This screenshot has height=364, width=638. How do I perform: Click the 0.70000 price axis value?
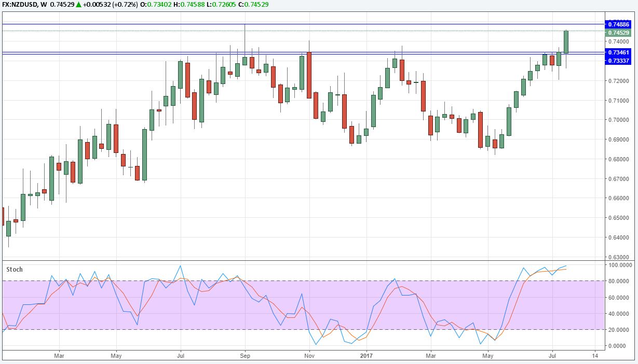click(620, 120)
